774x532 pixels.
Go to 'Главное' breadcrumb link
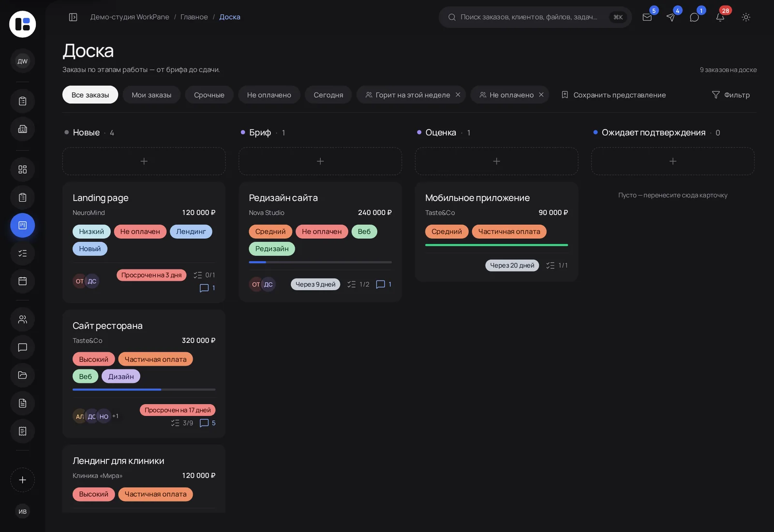pyautogui.click(x=194, y=17)
